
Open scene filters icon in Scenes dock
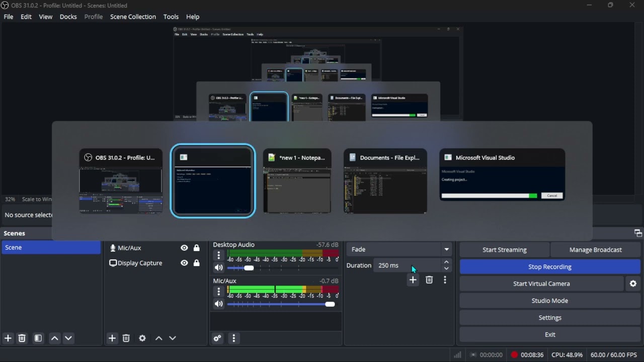tap(38, 338)
